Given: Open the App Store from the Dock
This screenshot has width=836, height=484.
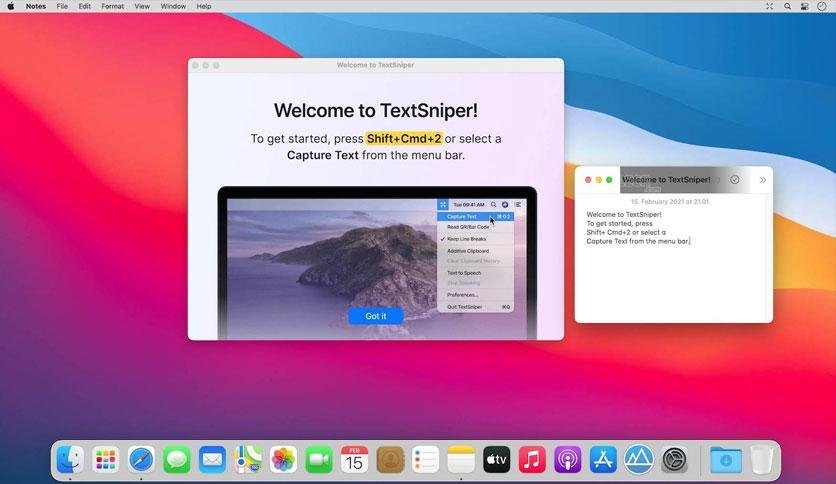Looking at the screenshot, I should [x=603, y=459].
